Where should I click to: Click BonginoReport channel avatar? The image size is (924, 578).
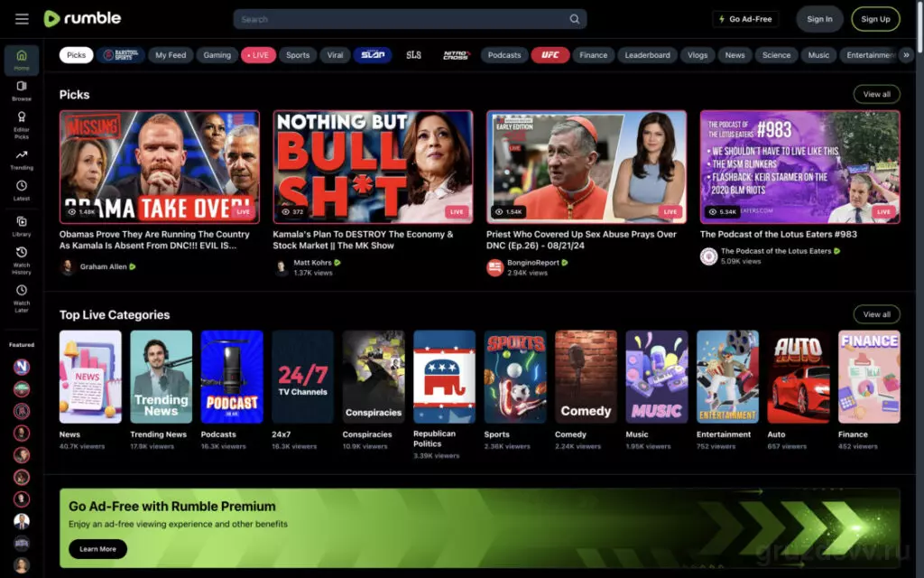(495, 267)
